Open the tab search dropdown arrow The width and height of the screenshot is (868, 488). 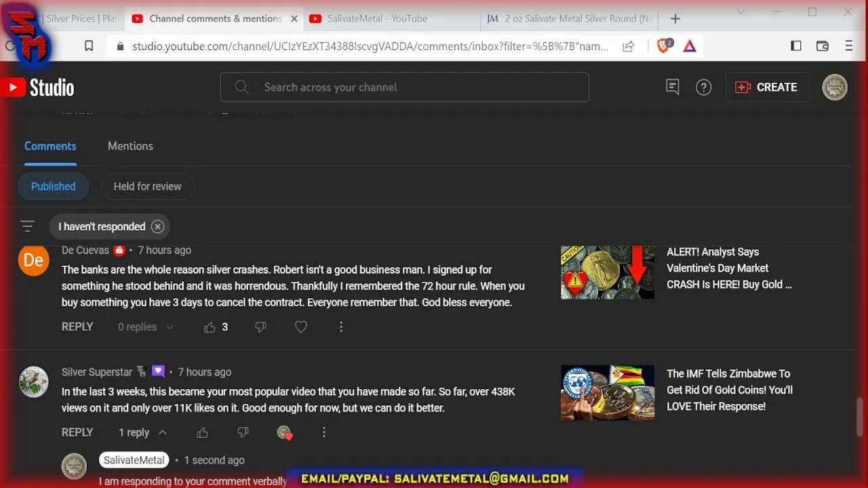[741, 12]
